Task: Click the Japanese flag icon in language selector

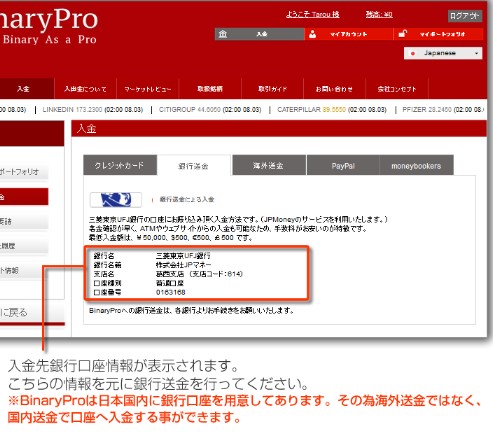Action: pos(413,53)
